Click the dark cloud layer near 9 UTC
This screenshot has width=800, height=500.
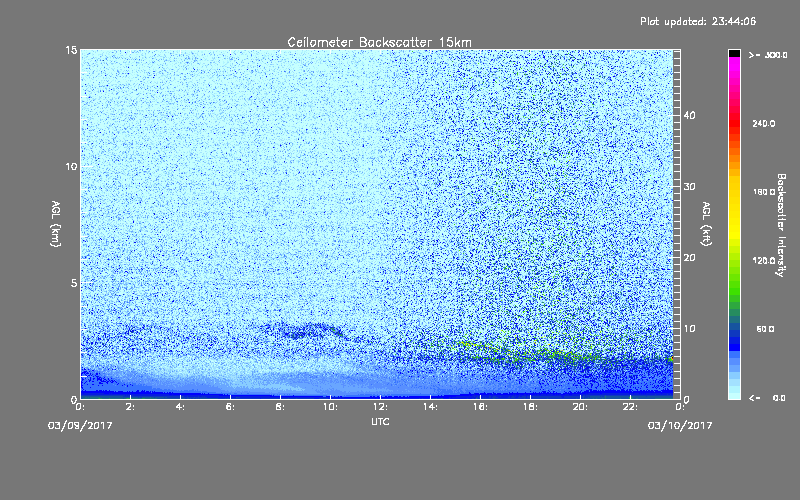[x=309, y=331]
